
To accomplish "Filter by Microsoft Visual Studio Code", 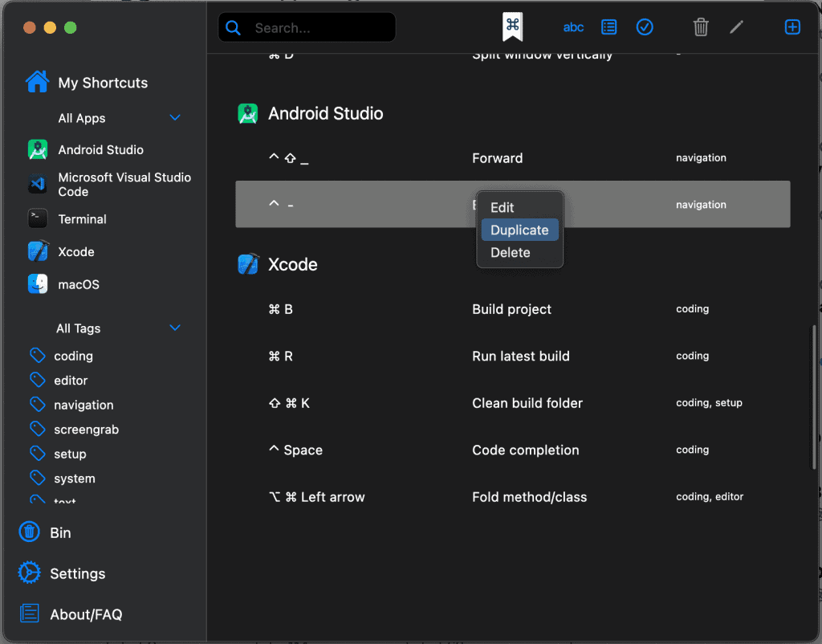I will [124, 185].
